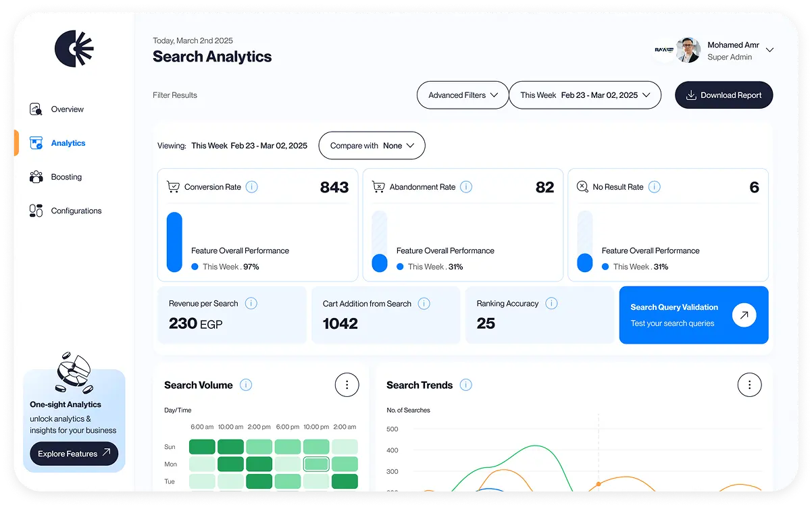Expand the Compare with None dropdown
Viewport: 812px width, 507px height.
coord(372,145)
